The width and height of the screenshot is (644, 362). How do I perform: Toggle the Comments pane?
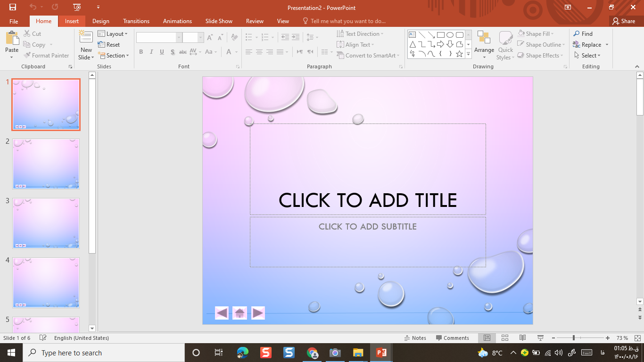(x=453, y=338)
